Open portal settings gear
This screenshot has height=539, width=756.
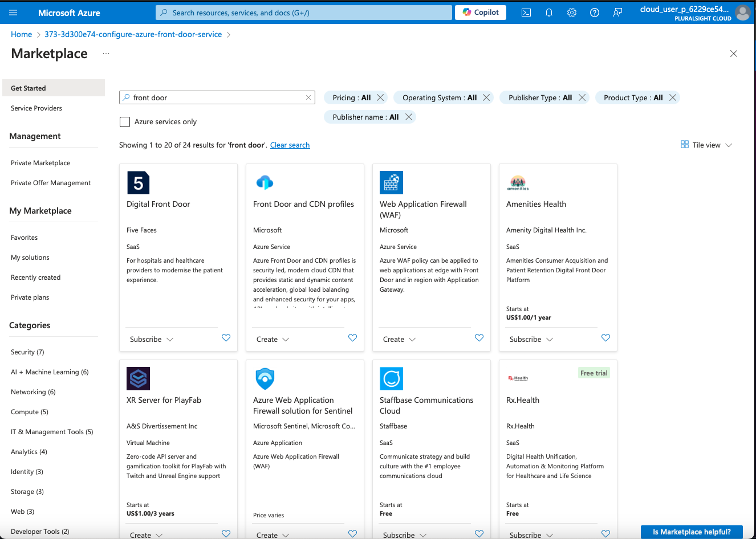coord(572,13)
